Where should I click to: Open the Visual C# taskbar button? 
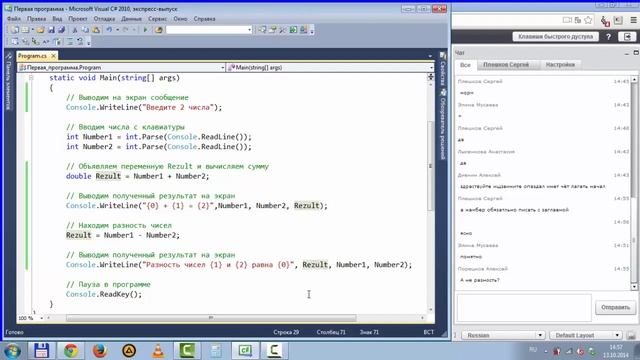pyautogui.click(x=245, y=351)
